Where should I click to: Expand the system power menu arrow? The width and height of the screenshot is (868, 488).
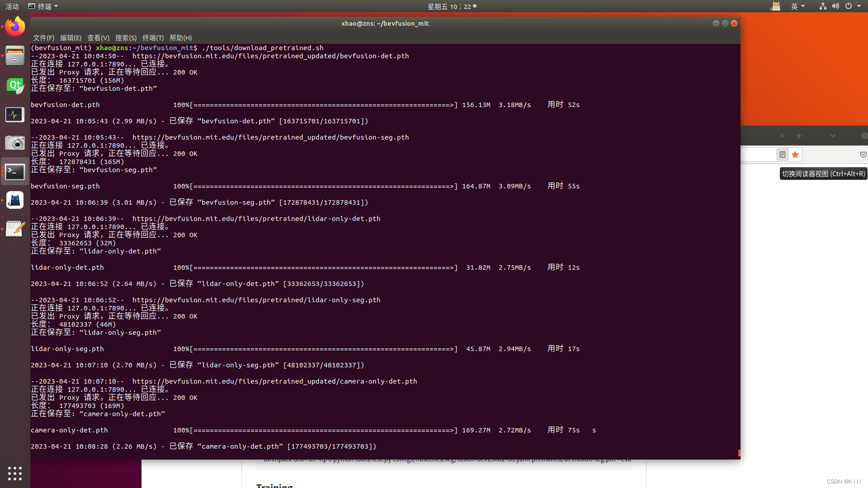pos(859,6)
